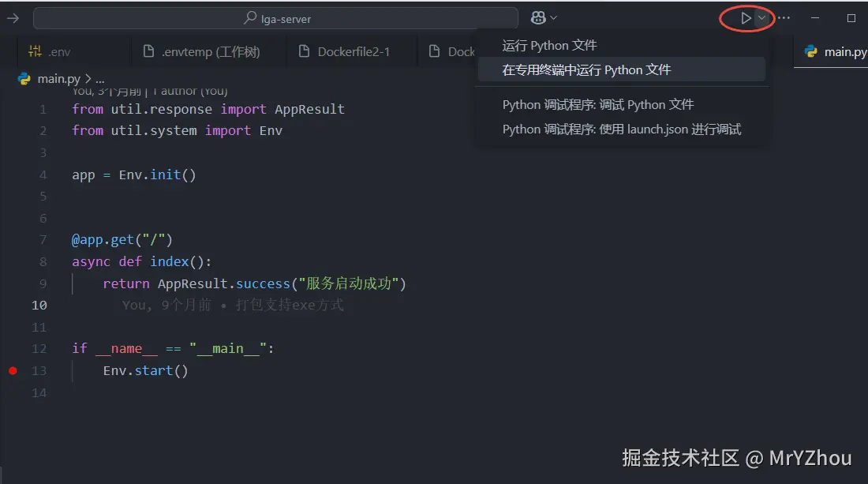This screenshot has width=868, height=484.
Task: Choose '在专用终端中运行 Python 文件' option
Action: coord(587,69)
